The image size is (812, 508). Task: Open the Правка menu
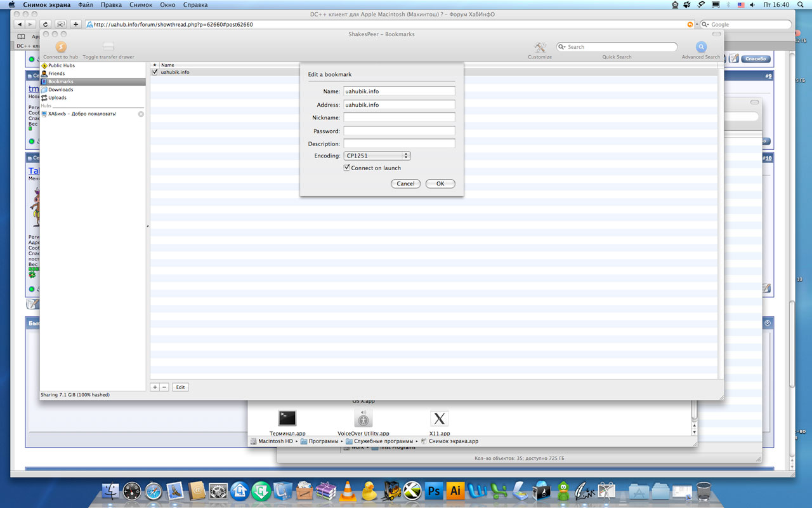111,4
